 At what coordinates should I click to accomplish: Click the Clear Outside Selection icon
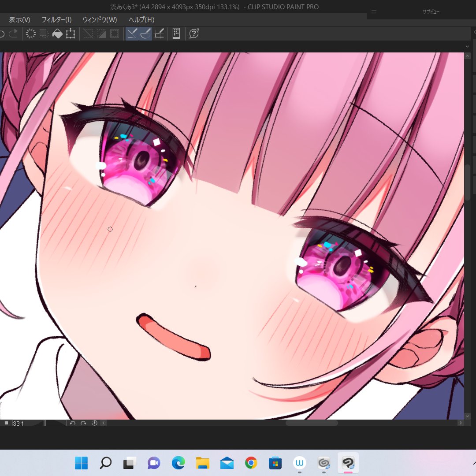click(x=44, y=33)
